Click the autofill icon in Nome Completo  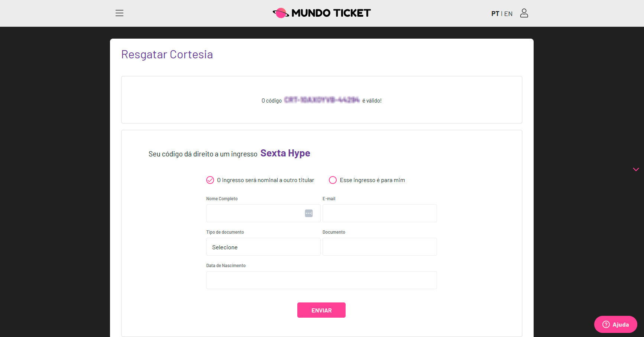pyautogui.click(x=309, y=213)
